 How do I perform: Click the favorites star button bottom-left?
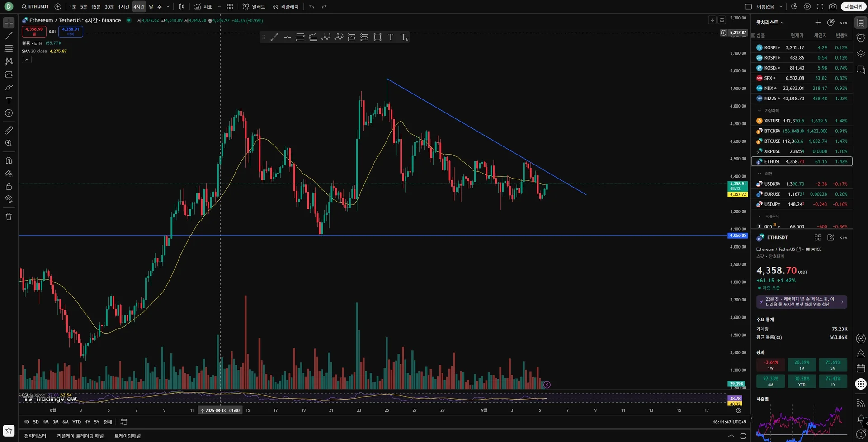[9, 431]
